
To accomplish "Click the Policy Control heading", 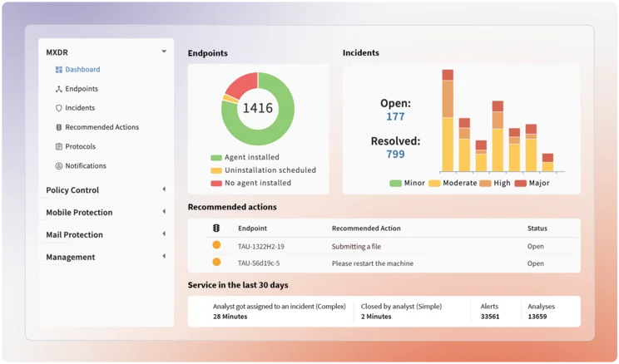I will tap(72, 190).
